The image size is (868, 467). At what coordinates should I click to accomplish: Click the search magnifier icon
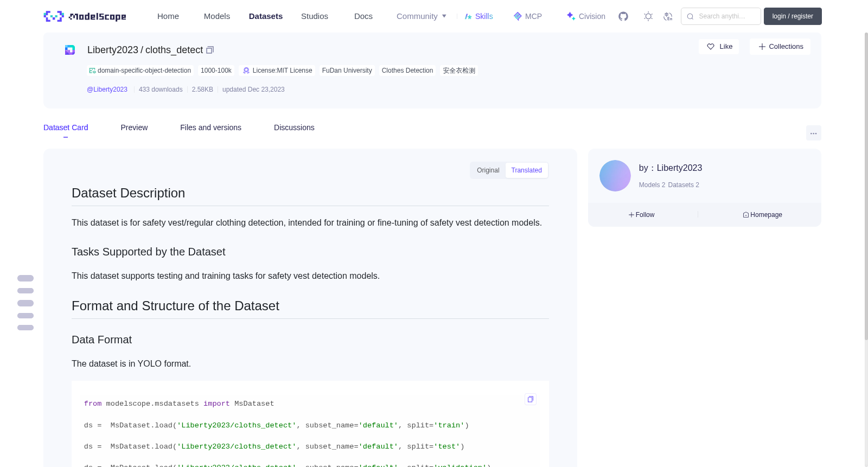click(690, 16)
